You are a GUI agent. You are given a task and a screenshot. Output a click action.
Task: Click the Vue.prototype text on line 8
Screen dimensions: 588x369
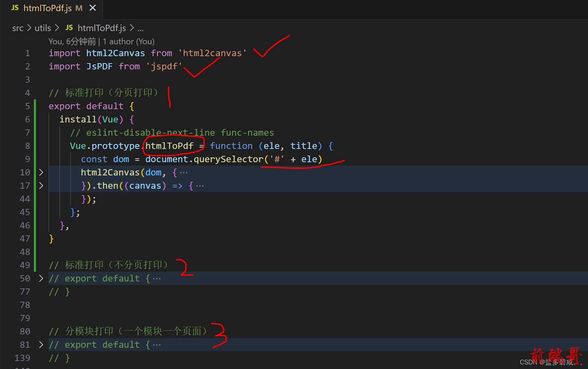coord(105,146)
